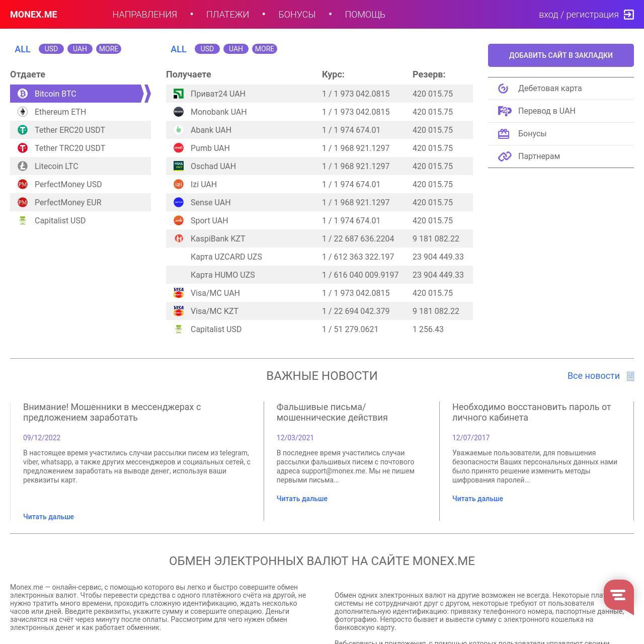644x644 pixels.
Task: Select UAH filter above Отдаете list
Action: 80,49
